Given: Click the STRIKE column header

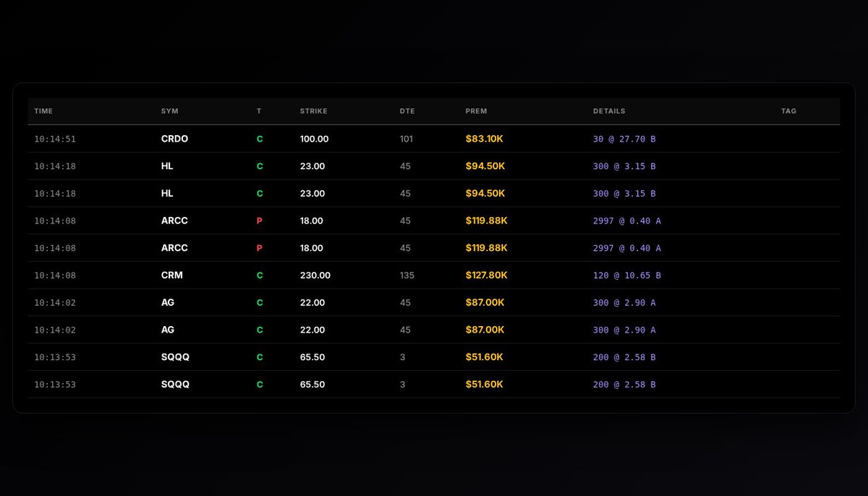Looking at the screenshot, I should [x=314, y=111].
